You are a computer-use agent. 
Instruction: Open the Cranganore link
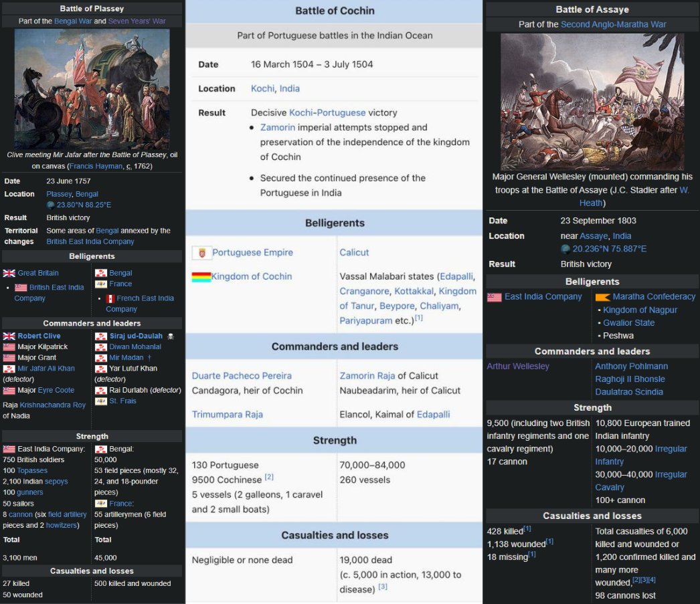click(x=364, y=291)
